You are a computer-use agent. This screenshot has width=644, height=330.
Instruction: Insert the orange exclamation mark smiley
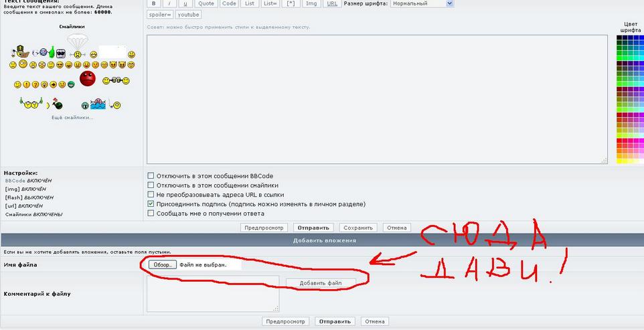27,84
